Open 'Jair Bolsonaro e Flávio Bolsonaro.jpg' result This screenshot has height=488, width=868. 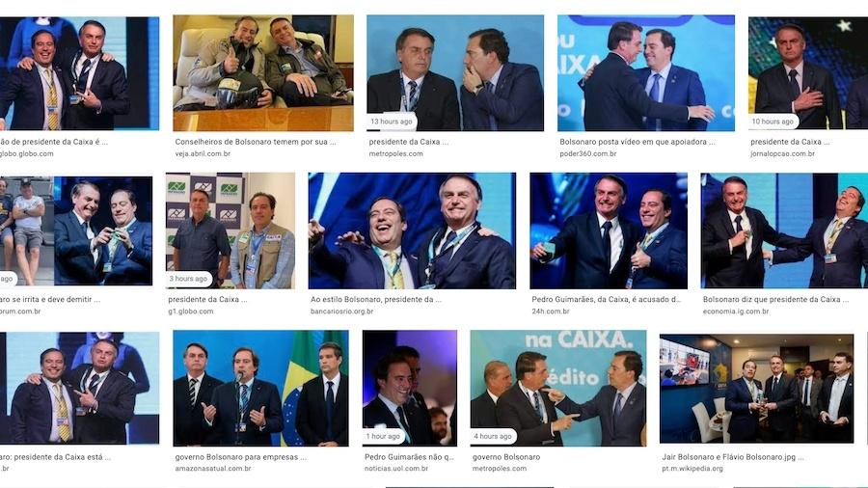[733, 457]
